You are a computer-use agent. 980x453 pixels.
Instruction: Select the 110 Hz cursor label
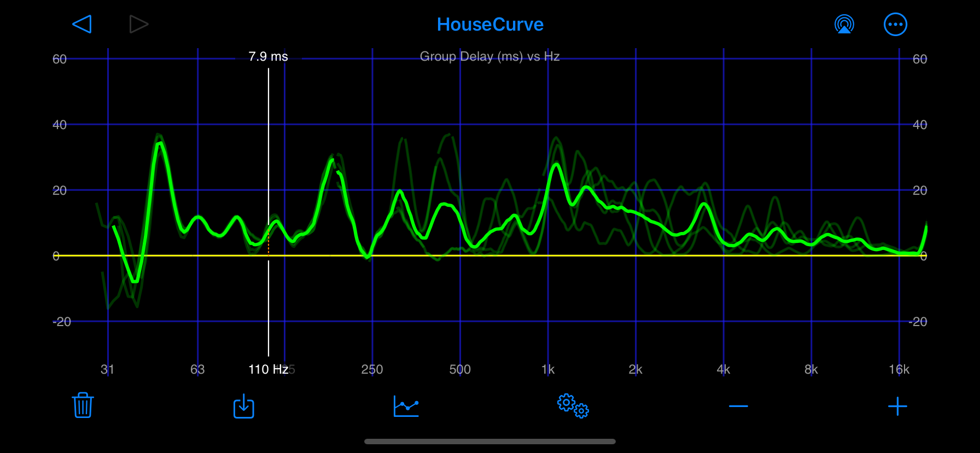tap(268, 369)
